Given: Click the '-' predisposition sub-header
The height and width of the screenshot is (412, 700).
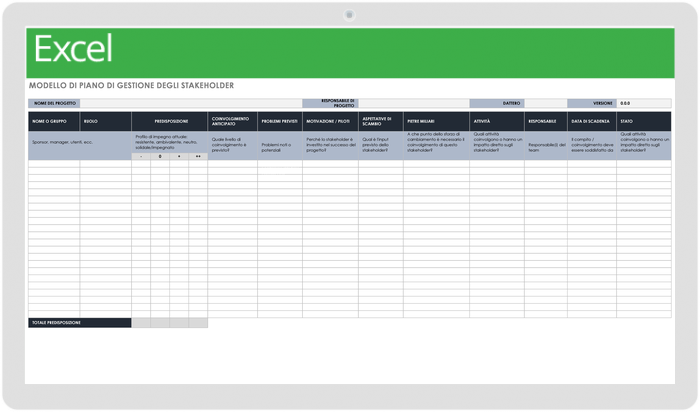Looking at the screenshot, I should coord(141,157).
